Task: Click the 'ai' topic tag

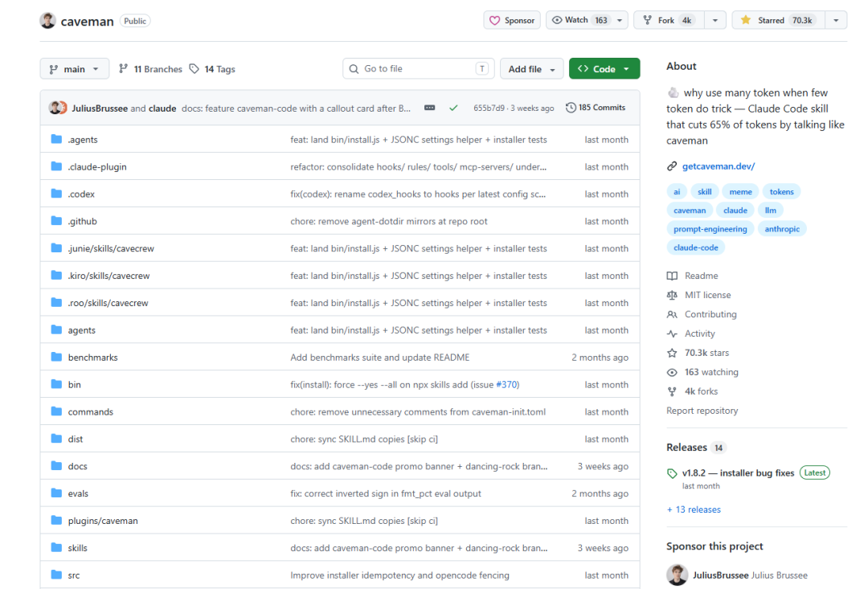Action: [677, 191]
